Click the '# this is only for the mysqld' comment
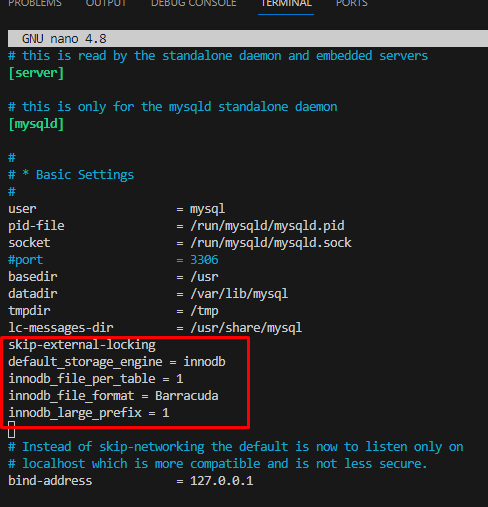Image resolution: width=488 pixels, height=507 pixels. (173, 107)
